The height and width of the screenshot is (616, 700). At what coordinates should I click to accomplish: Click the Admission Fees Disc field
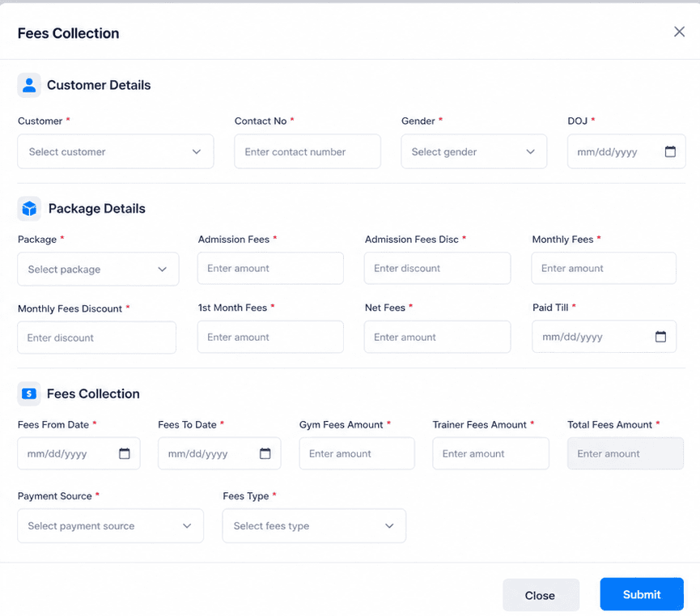click(438, 268)
